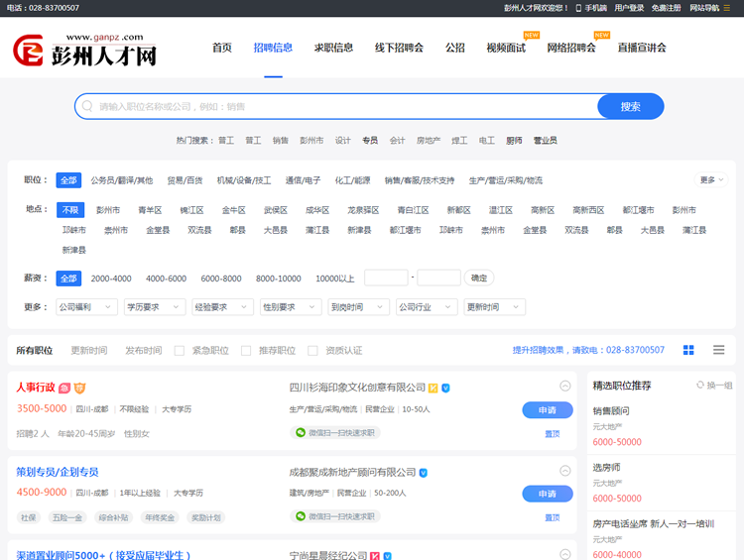Image resolution: width=744 pixels, height=560 pixels.
Task: Click 申请 for the 人事行政 job
Action: (x=547, y=410)
